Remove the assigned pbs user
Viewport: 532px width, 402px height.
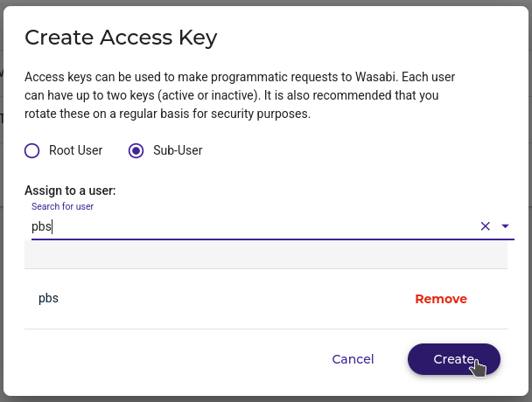pyautogui.click(x=440, y=299)
